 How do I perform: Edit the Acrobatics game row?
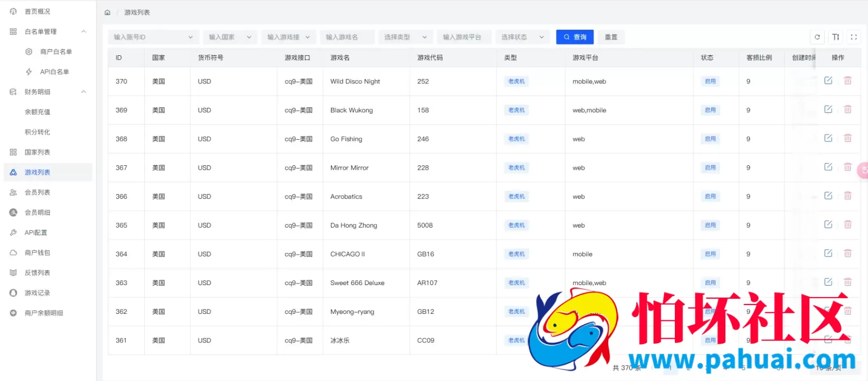(x=828, y=196)
